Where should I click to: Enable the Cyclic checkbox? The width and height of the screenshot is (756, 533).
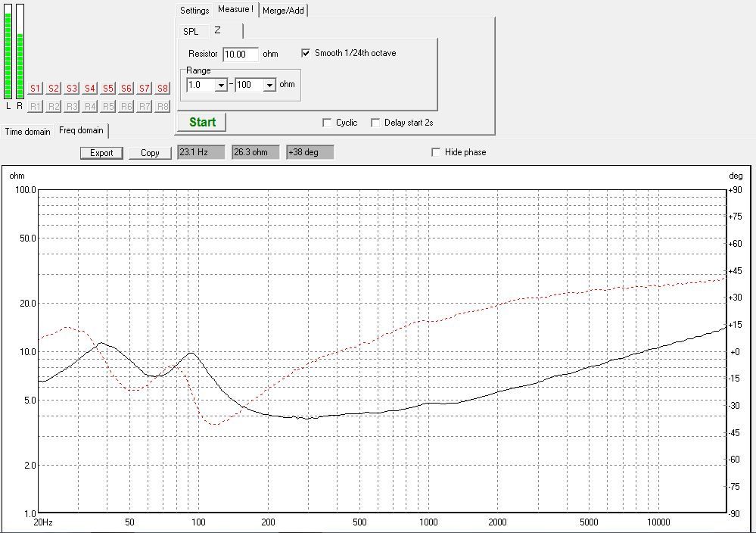pyautogui.click(x=327, y=123)
